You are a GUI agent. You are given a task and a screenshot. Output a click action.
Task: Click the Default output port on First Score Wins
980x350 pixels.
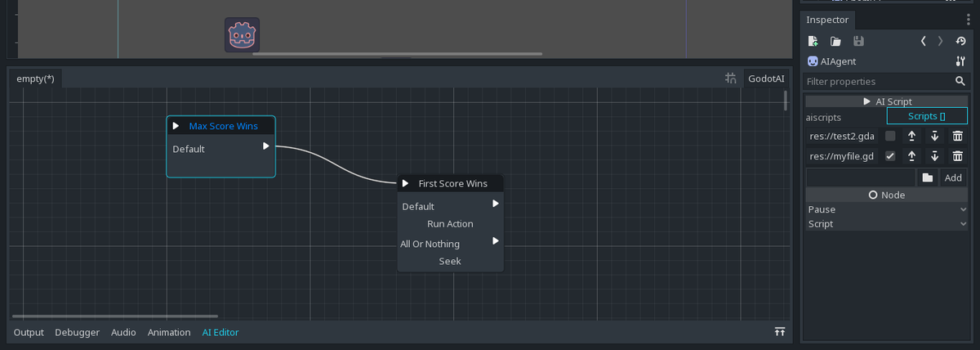496,204
